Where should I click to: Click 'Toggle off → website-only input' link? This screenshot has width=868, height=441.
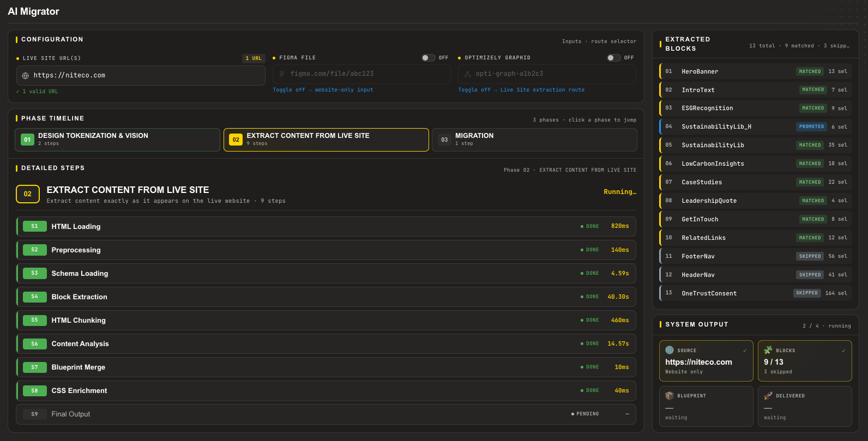323,90
